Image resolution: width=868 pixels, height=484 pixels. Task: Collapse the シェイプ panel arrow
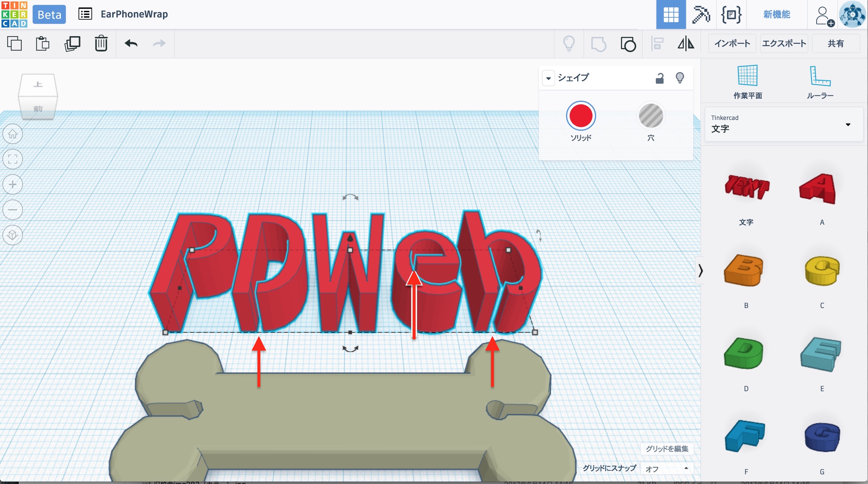pyautogui.click(x=548, y=78)
